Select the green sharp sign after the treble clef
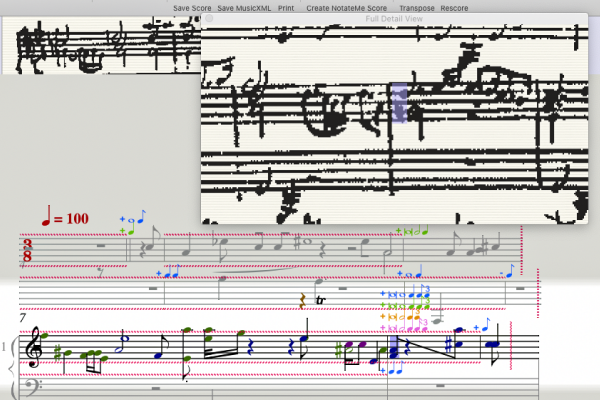 (58, 353)
